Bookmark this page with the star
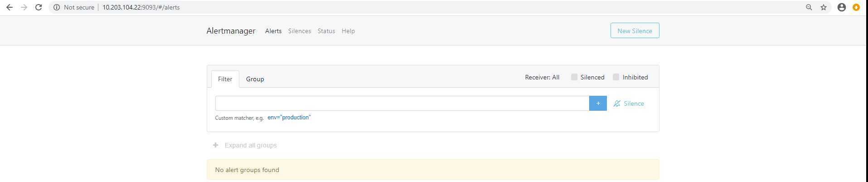The width and height of the screenshot is (868, 182). 824,7
